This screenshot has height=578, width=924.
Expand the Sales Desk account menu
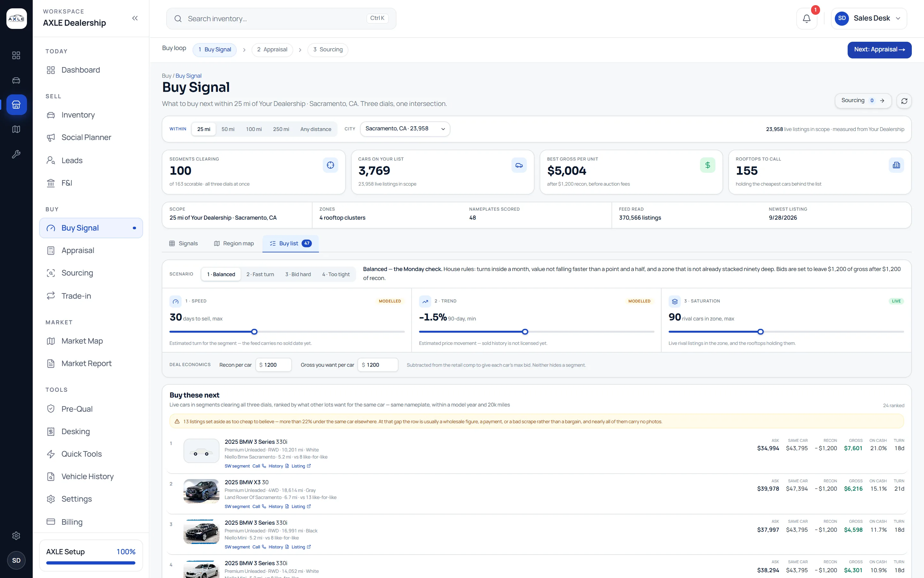point(868,18)
